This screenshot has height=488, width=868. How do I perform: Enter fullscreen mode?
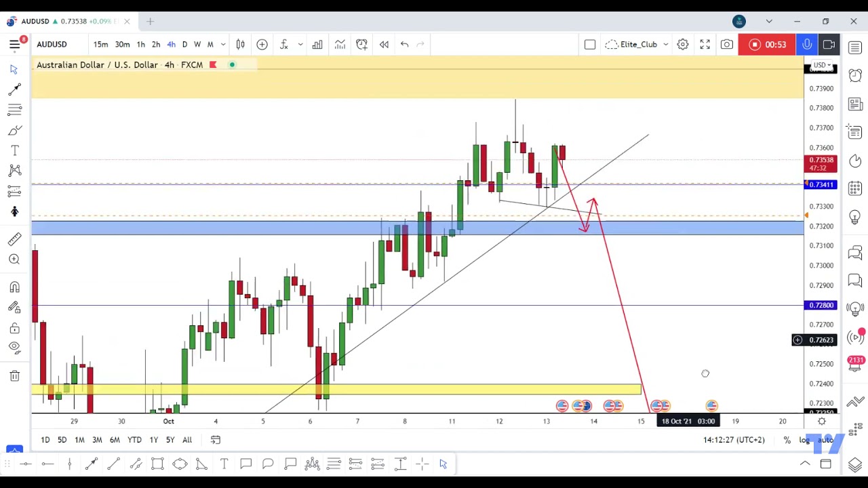click(705, 45)
